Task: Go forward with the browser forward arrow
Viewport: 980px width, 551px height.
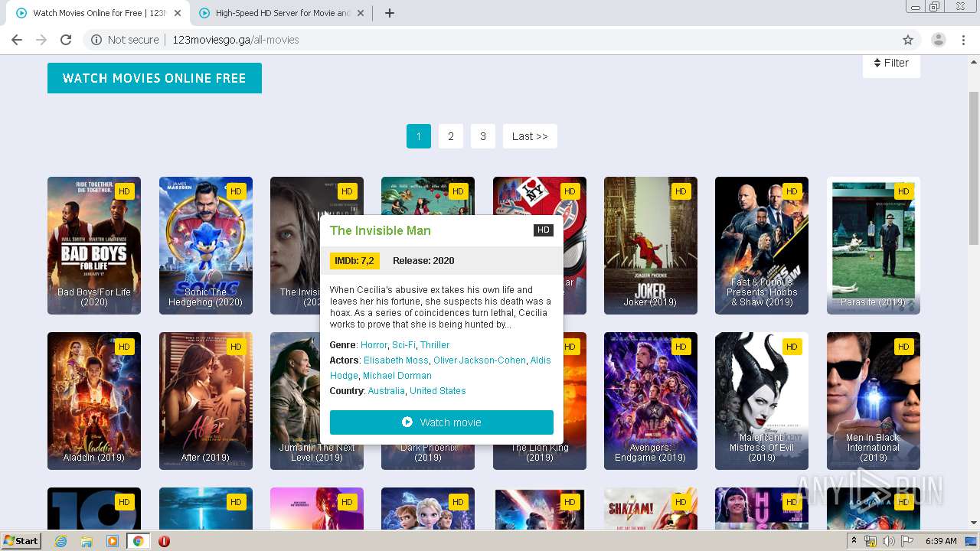Action: (x=41, y=40)
